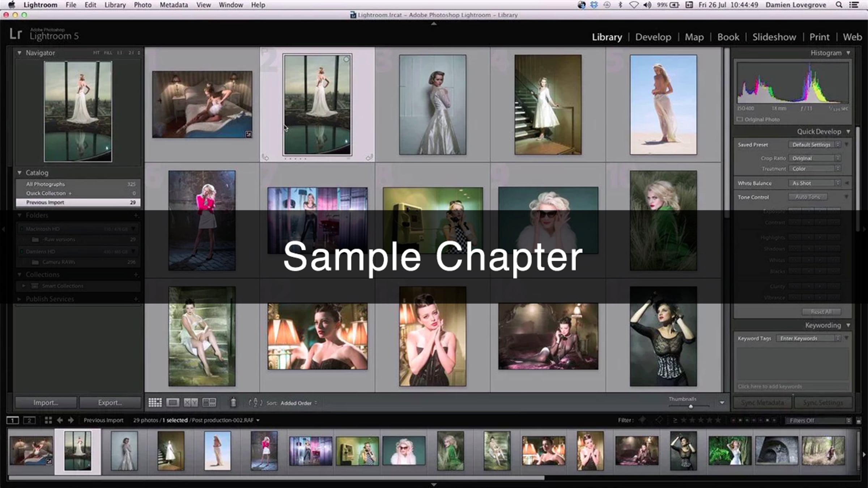Viewport: 868px width, 488px height.
Task: Open the Filters Off preset dropdown
Action: 818,420
